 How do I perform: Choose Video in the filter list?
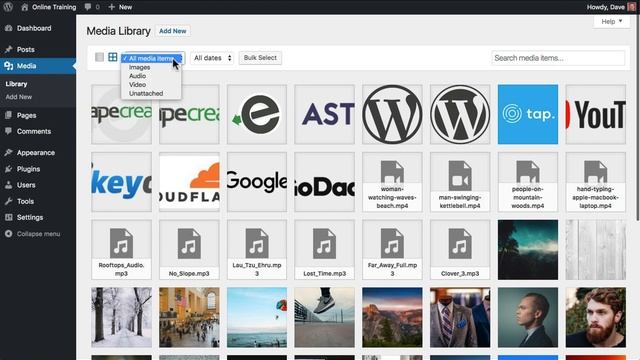(151, 84)
